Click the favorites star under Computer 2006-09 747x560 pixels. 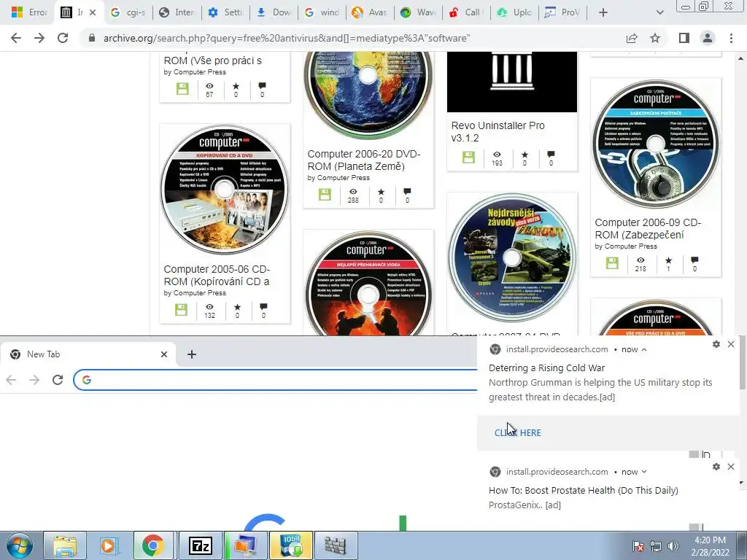coord(668,260)
